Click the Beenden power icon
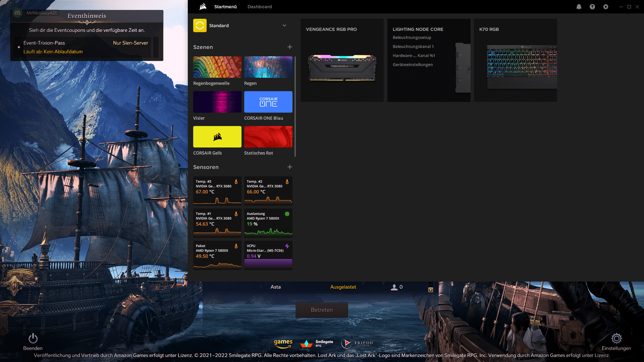Screen dimensions: 644x362 tap(33, 339)
